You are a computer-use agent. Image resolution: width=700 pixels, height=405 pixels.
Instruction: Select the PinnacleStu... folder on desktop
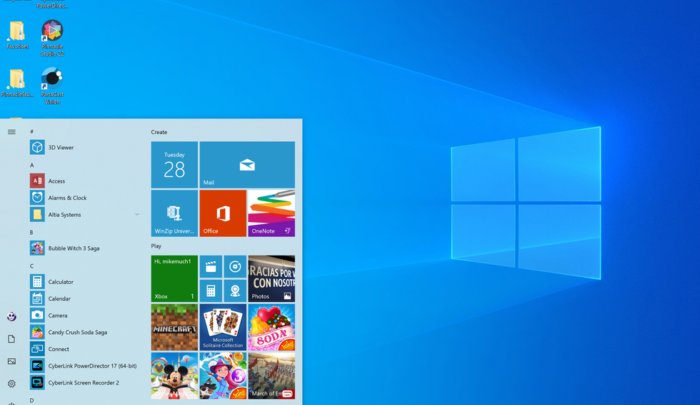[17, 84]
